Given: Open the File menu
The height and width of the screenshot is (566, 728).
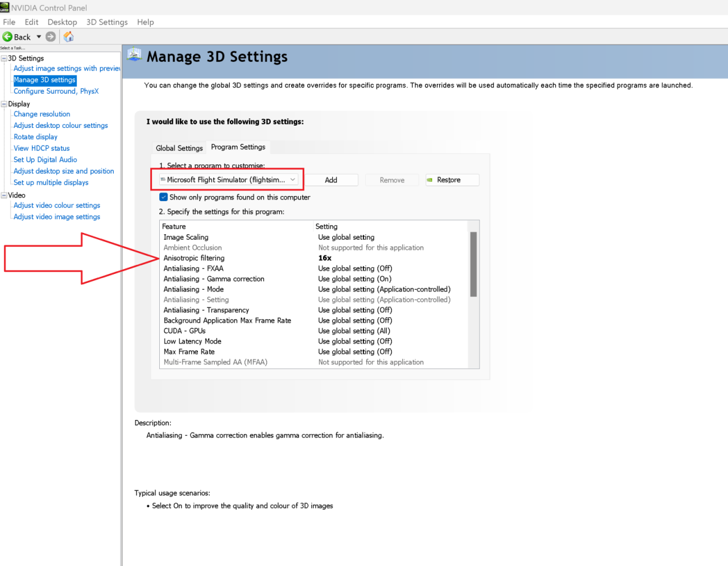Looking at the screenshot, I should 9,22.
